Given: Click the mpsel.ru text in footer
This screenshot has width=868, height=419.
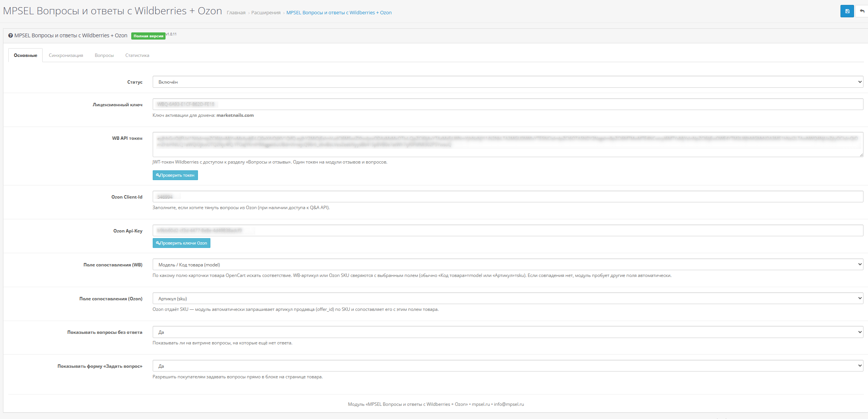Looking at the screenshot, I should point(481,404).
